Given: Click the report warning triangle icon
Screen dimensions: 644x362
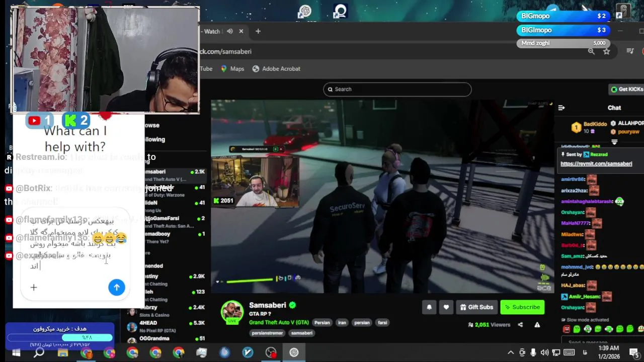Looking at the screenshot, I should (537, 325).
